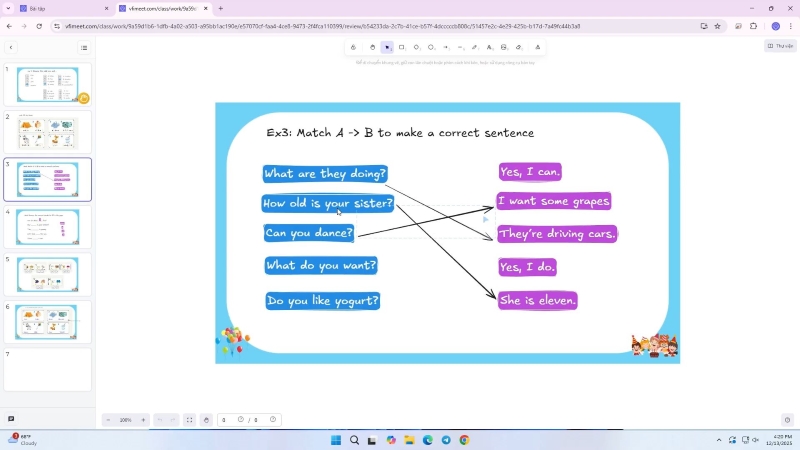Choose the rectangle shape tool

402,47
